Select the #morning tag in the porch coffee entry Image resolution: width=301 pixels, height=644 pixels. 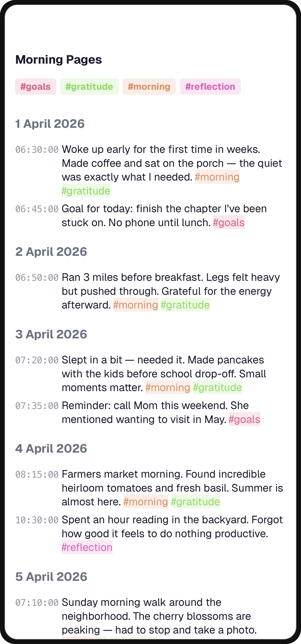click(217, 177)
